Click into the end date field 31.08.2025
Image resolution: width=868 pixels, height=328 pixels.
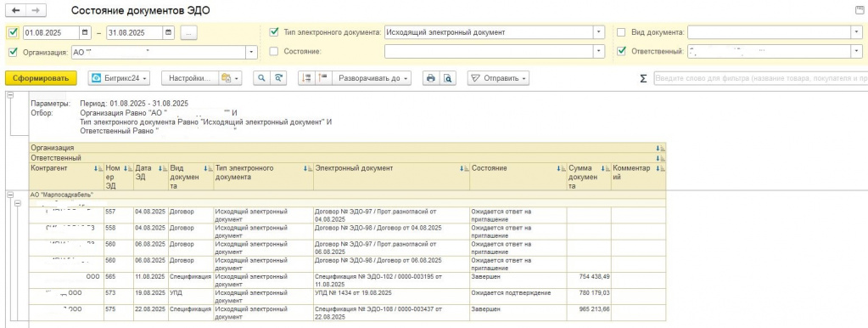click(135, 32)
